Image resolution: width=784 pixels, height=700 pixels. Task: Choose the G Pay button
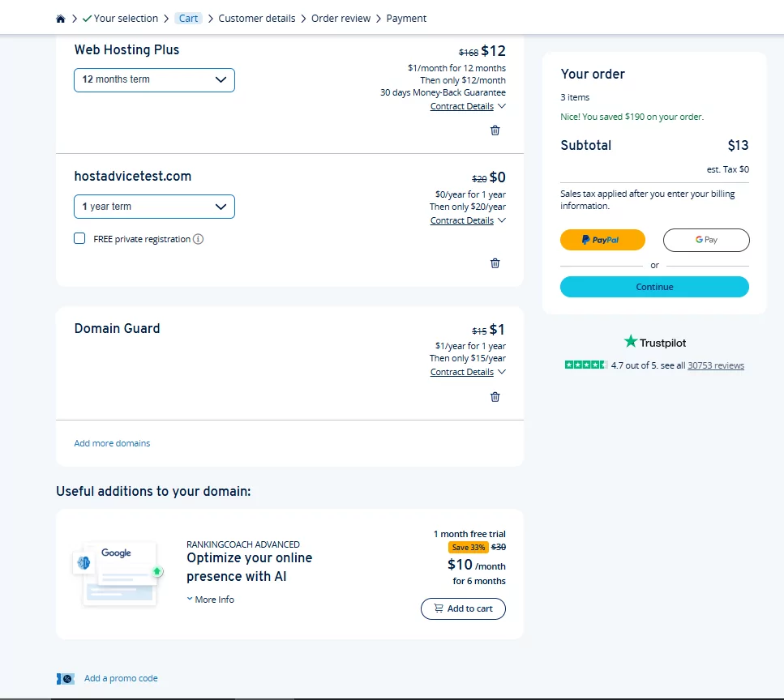coord(706,240)
